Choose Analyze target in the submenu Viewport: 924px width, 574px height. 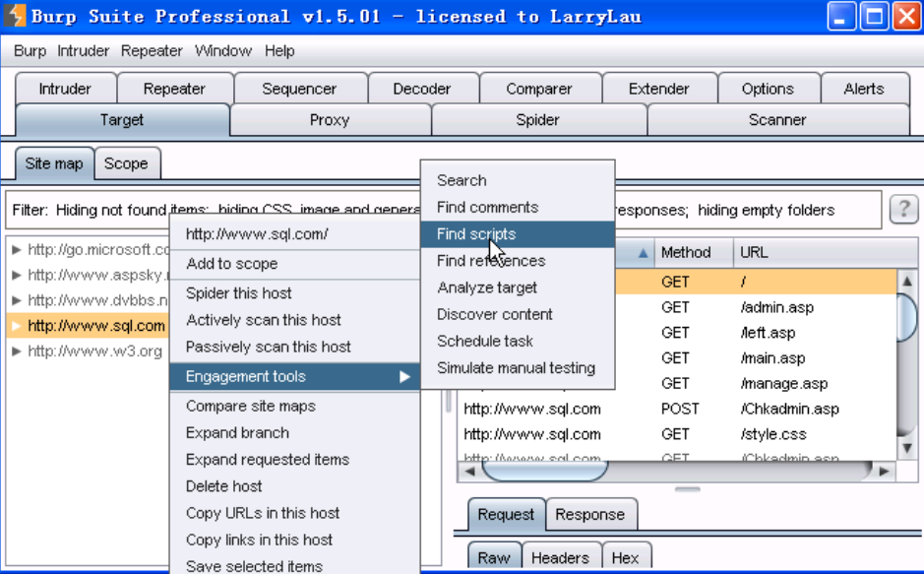point(518,287)
